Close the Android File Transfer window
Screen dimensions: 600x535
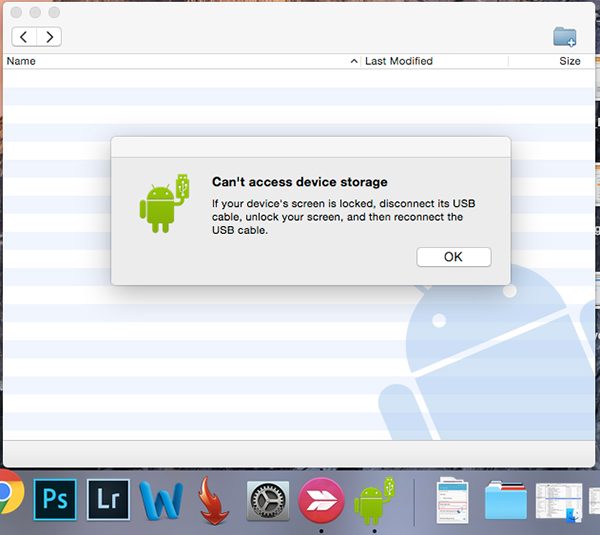point(16,12)
